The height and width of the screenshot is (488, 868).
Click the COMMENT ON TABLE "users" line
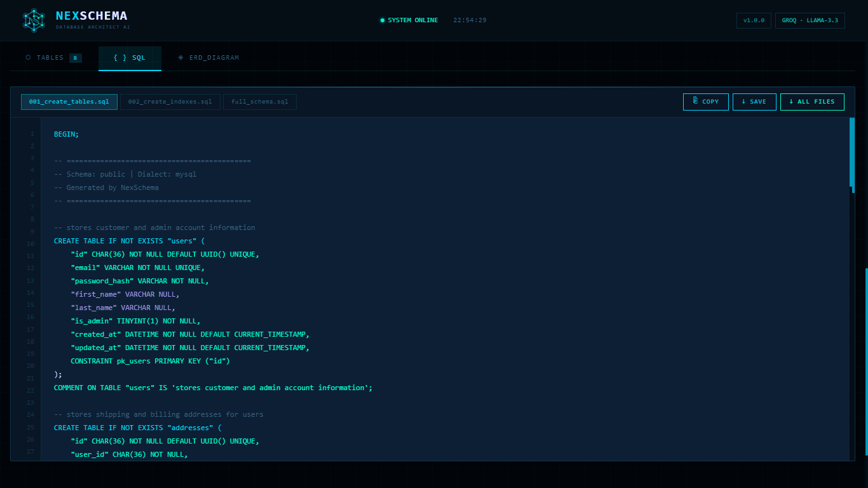click(x=213, y=388)
